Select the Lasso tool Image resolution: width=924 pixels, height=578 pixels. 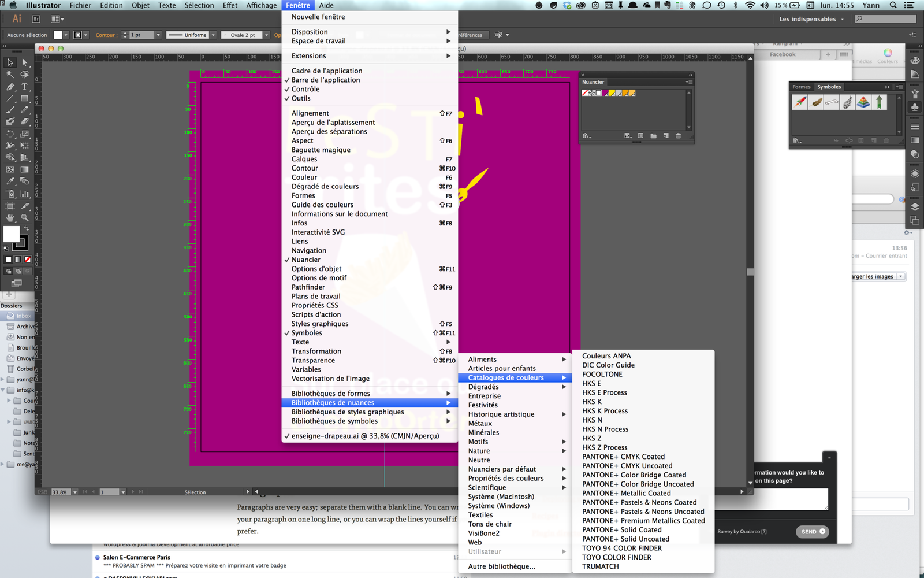coord(24,74)
